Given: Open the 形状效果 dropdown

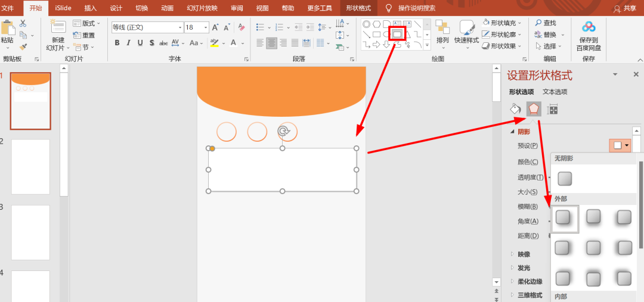Looking at the screenshot, I should coord(501,46).
